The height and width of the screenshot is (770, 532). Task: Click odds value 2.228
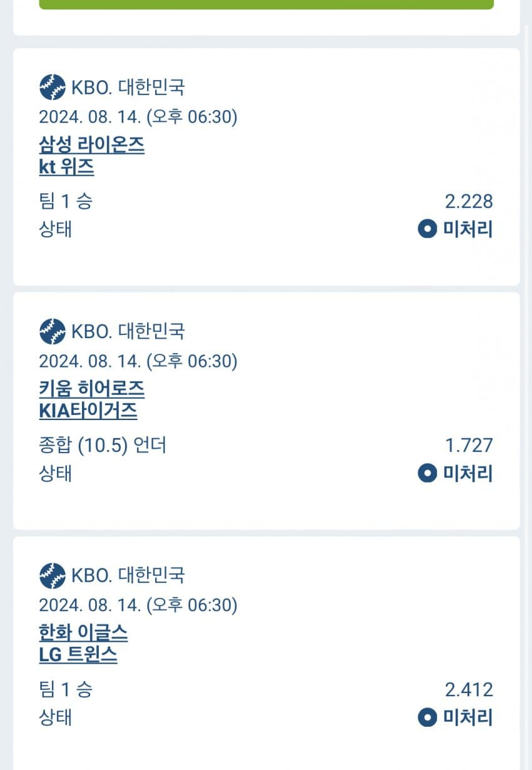click(x=469, y=202)
